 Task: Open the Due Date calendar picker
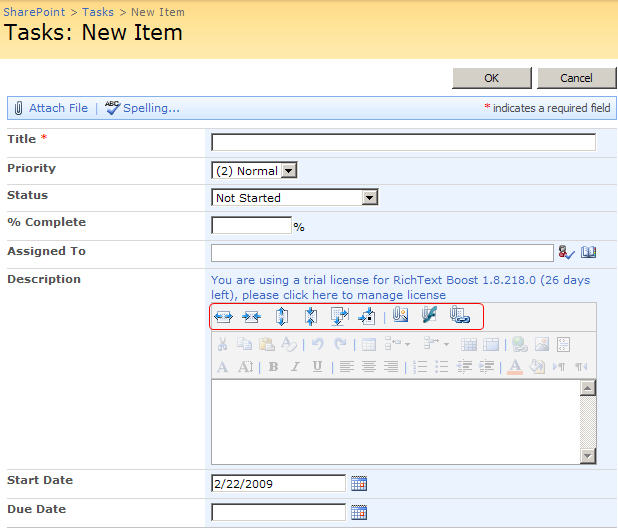point(359,512)
